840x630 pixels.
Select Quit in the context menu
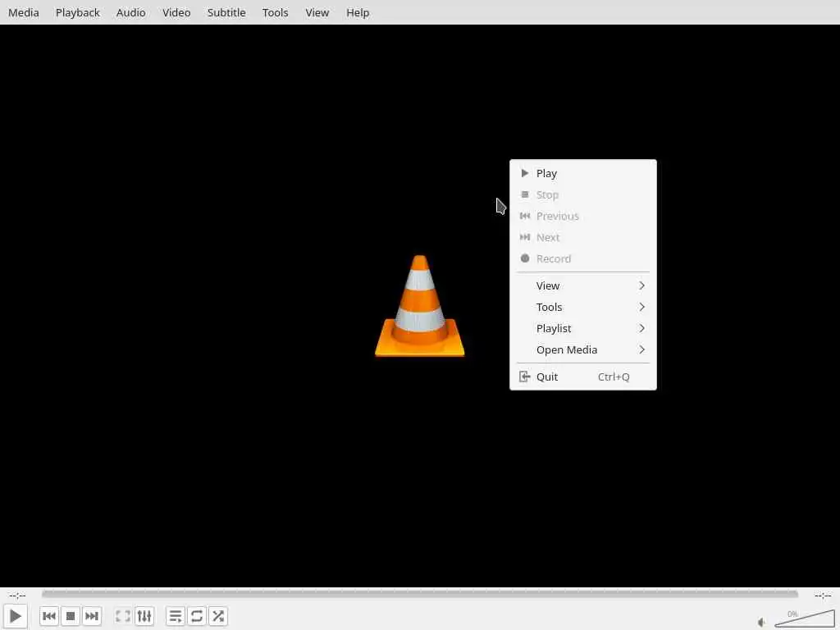(x=583, y=377)
